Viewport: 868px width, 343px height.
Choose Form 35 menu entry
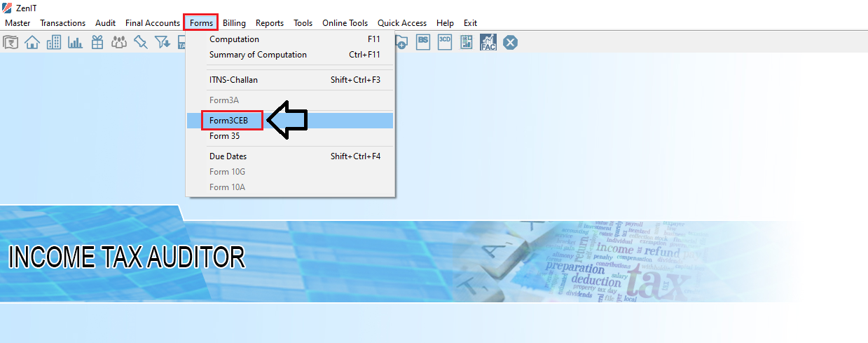291,136
